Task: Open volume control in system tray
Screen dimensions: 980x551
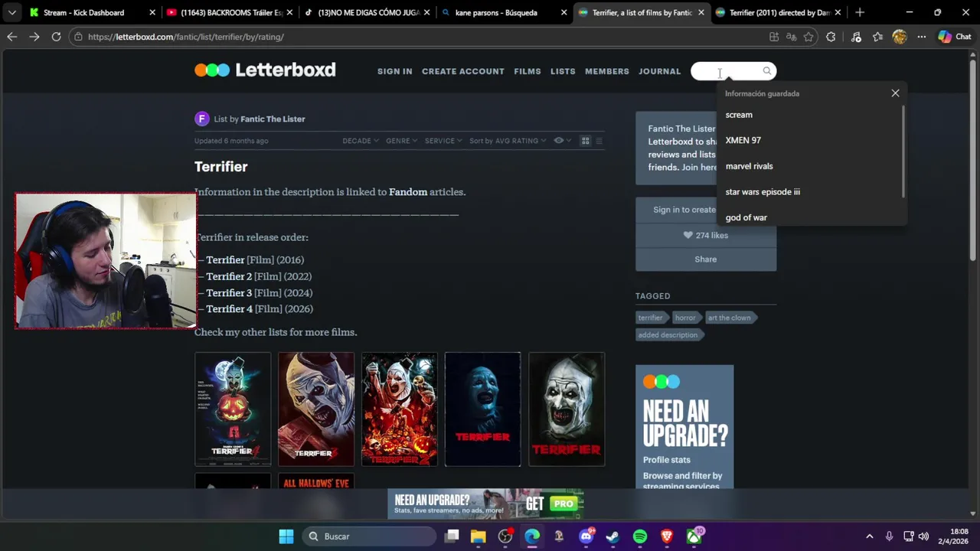Action: click(923, 536)
